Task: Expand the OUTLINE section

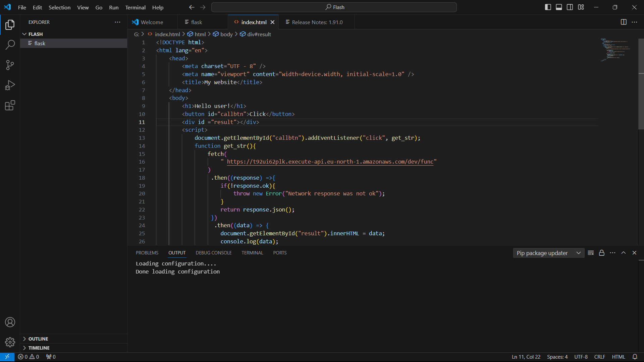Action: pos(38,339)
